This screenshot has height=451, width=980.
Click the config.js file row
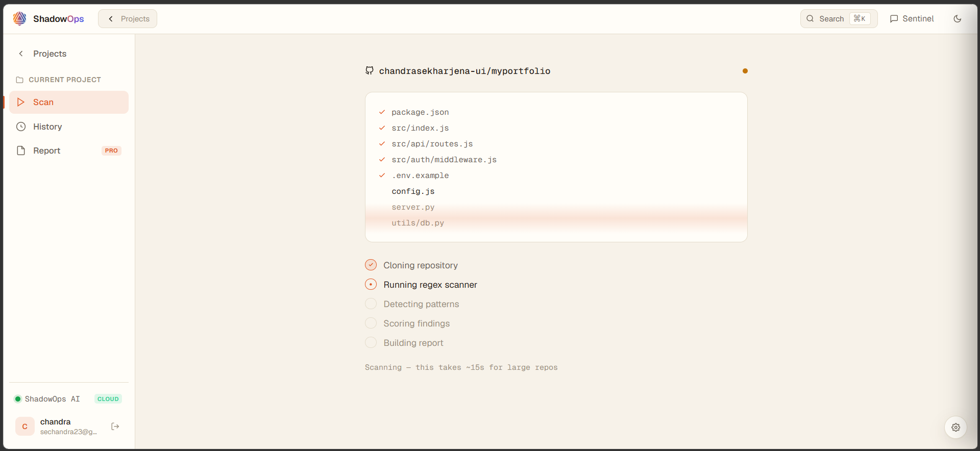[556, 191]
